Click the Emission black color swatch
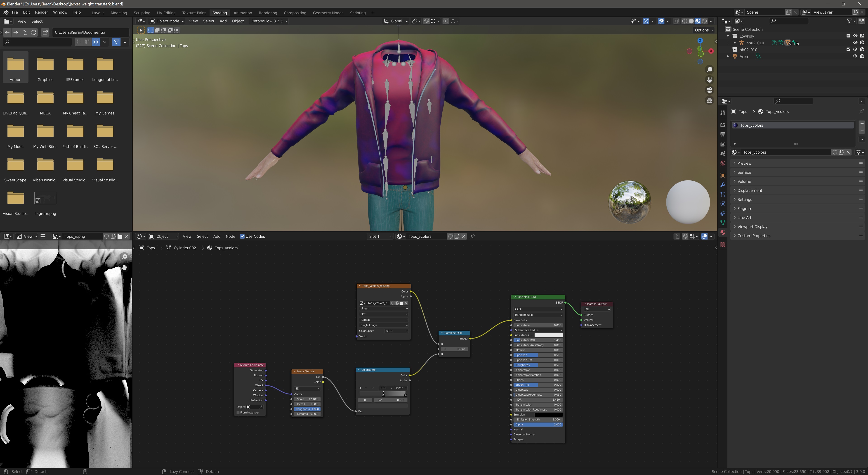 click(548, 415)
